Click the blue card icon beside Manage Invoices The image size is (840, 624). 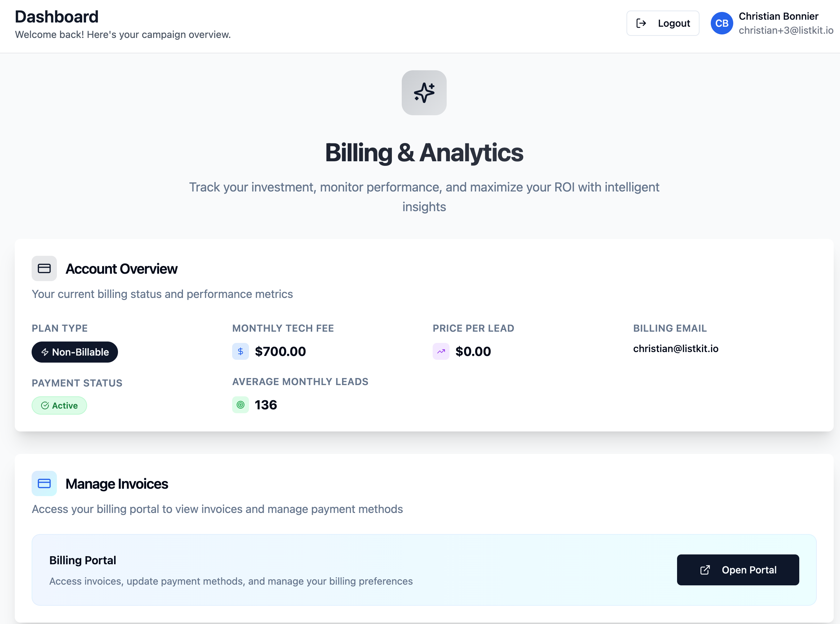pos(44,483)
